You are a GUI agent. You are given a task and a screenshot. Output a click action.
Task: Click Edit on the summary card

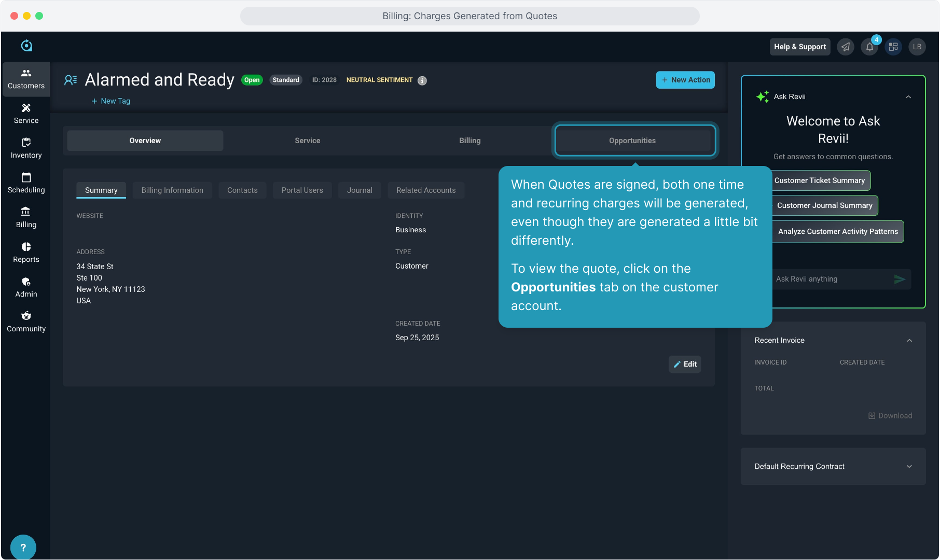(685, 364)
